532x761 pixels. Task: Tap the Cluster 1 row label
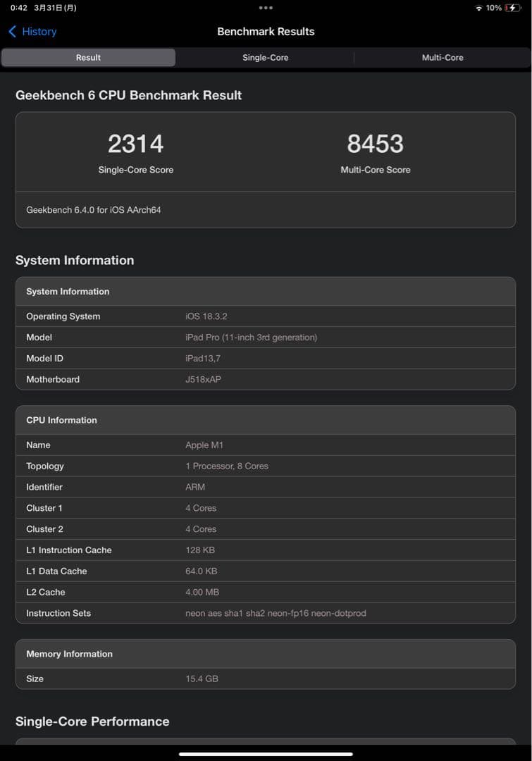point(44,508)
